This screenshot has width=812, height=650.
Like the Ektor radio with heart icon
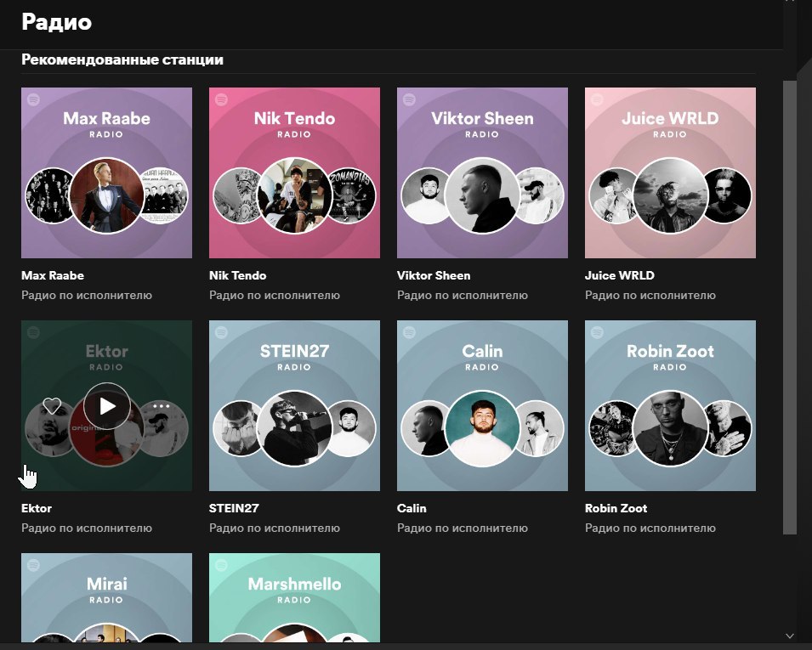(52, 406)
